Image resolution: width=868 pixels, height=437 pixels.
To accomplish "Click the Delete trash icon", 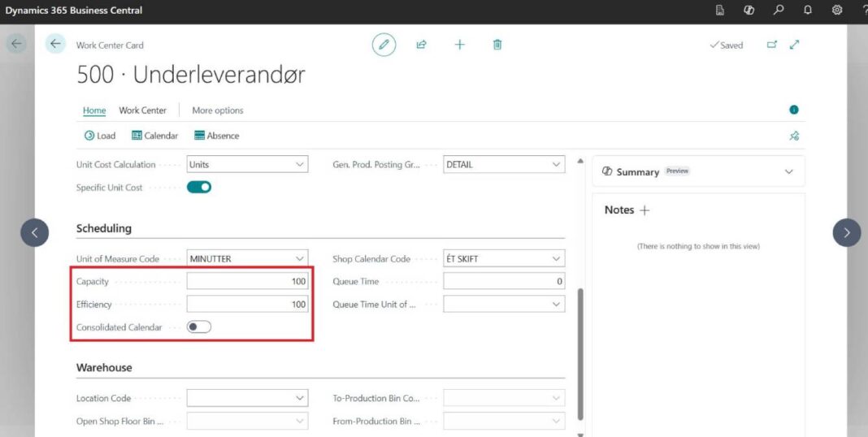I will point(497,45).
